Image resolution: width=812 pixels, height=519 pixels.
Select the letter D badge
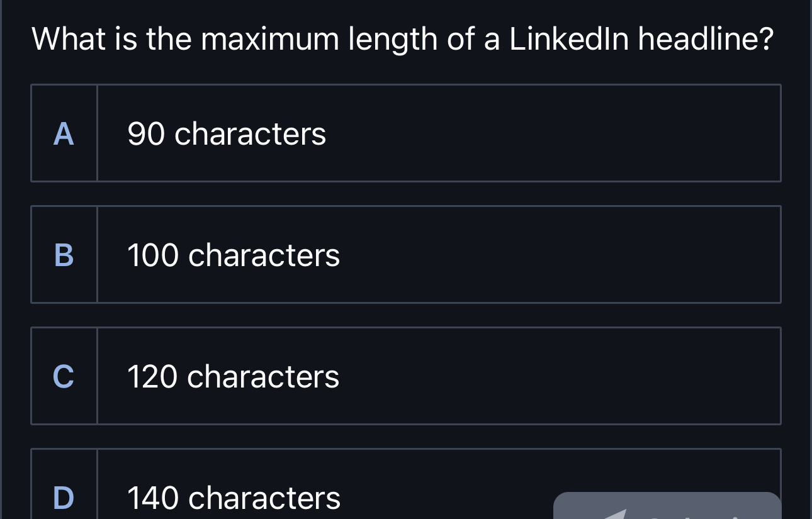tap(63, 498)
